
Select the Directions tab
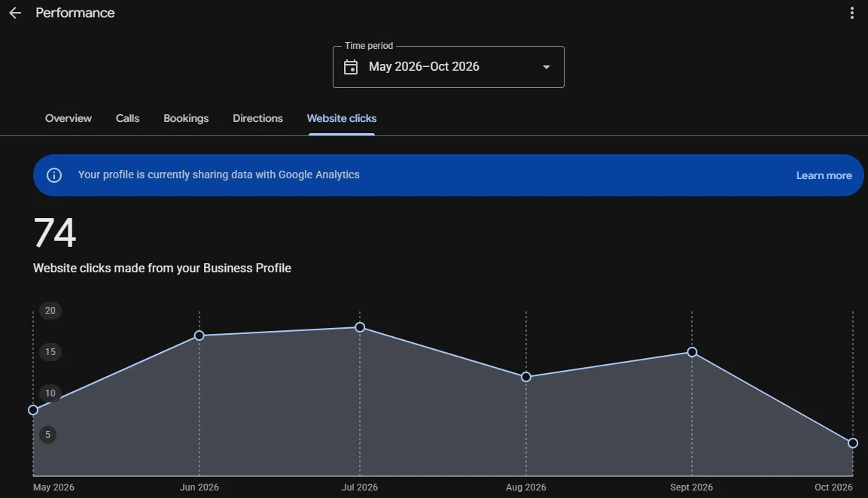257,118
